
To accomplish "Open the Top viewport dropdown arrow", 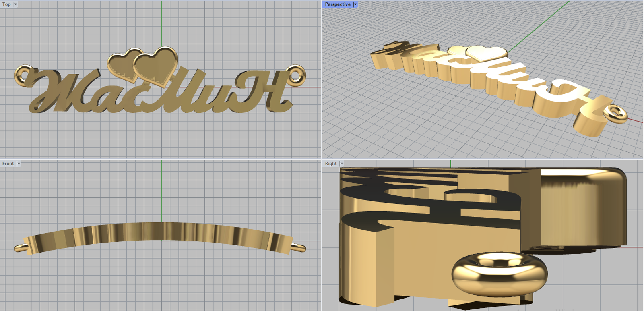I will click(16, 4).
